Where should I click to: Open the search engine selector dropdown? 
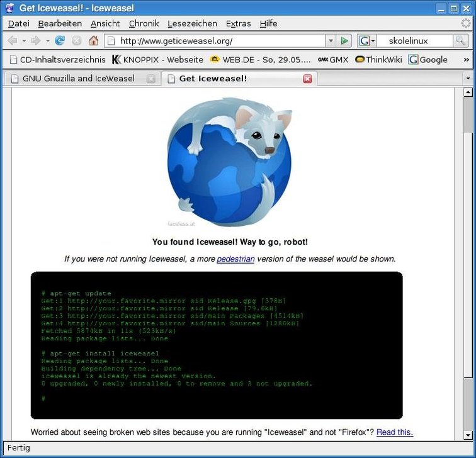coord(373,41)
